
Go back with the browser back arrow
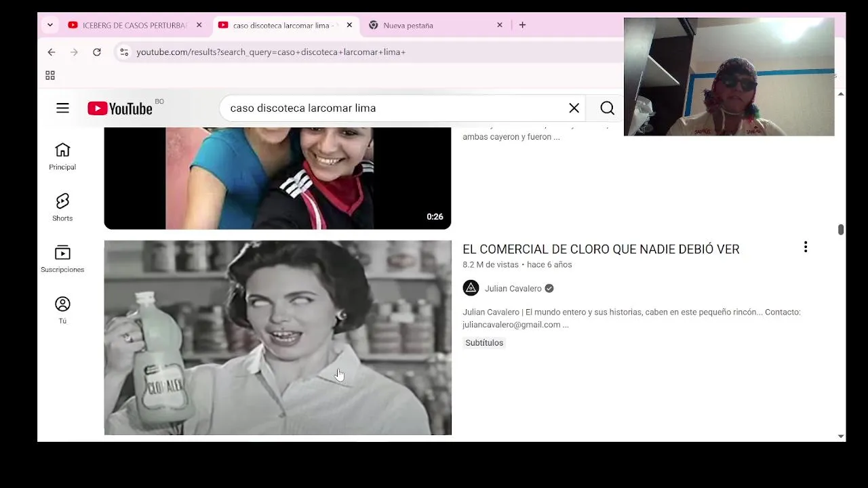[x=52, y=52]
